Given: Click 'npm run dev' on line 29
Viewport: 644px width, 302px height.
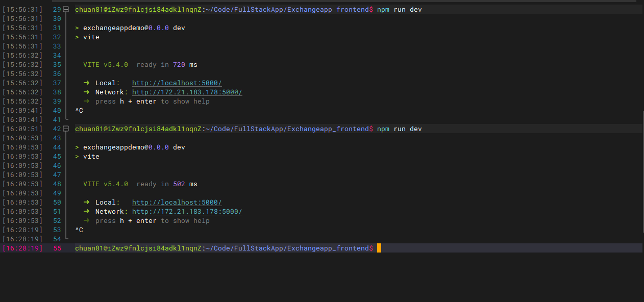Looking at the screenshot, I should 400,10.
